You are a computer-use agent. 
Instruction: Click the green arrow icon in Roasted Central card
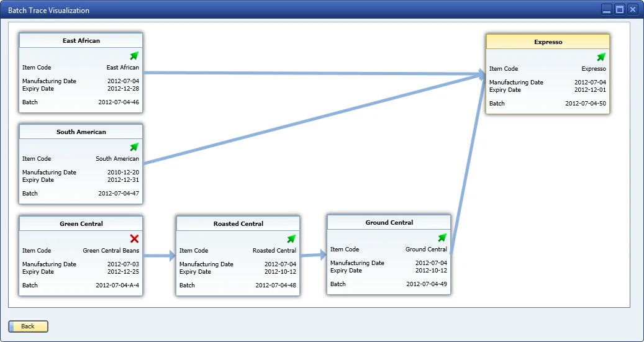tap(291, 238)
